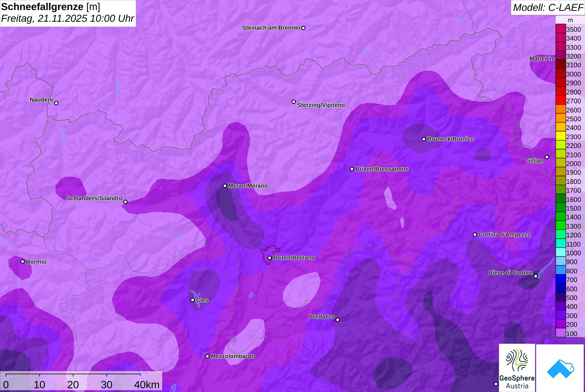Click the GeoSphere Austria logo
585x392 pixels.
click(517, 368)
